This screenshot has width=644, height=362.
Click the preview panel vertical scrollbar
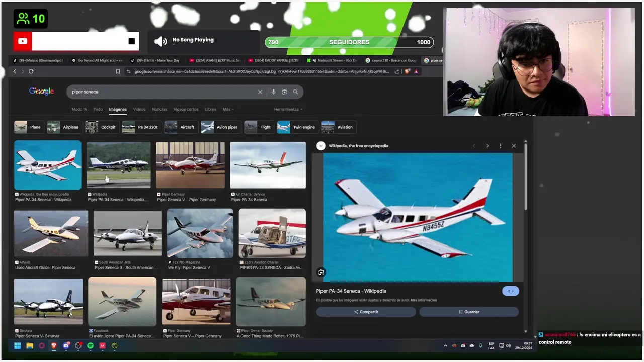click(526, 176)
